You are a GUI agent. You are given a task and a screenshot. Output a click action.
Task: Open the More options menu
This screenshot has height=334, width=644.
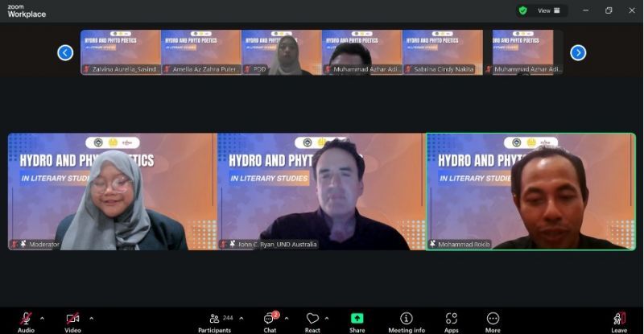coord(493,319)
